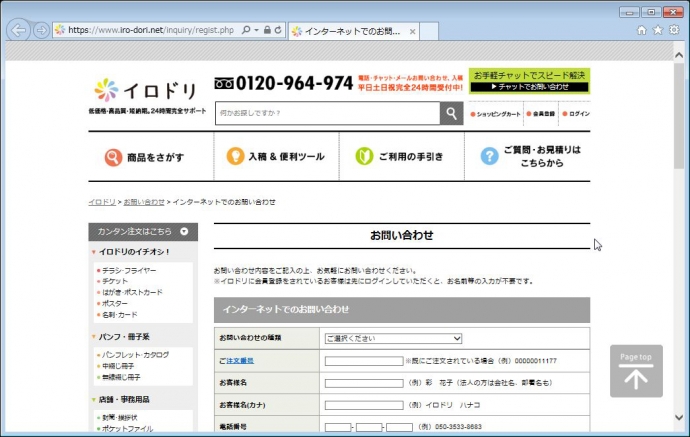
Task: Click the ご注文番号 input field
Action: tap(364, 361)
